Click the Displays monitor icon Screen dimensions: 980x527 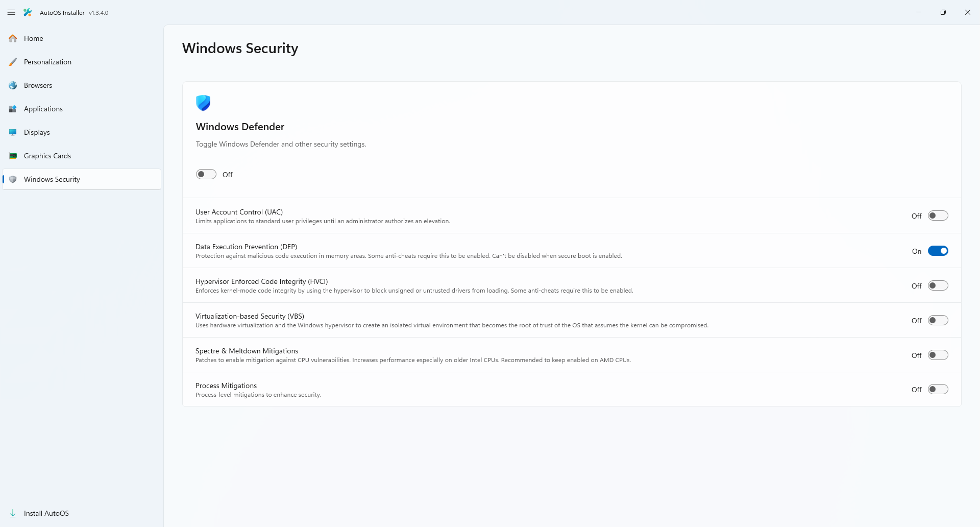point(13,132)
